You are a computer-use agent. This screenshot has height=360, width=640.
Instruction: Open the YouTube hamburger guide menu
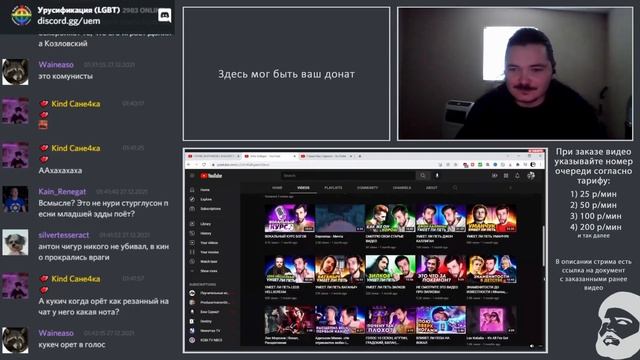[192, 176]
